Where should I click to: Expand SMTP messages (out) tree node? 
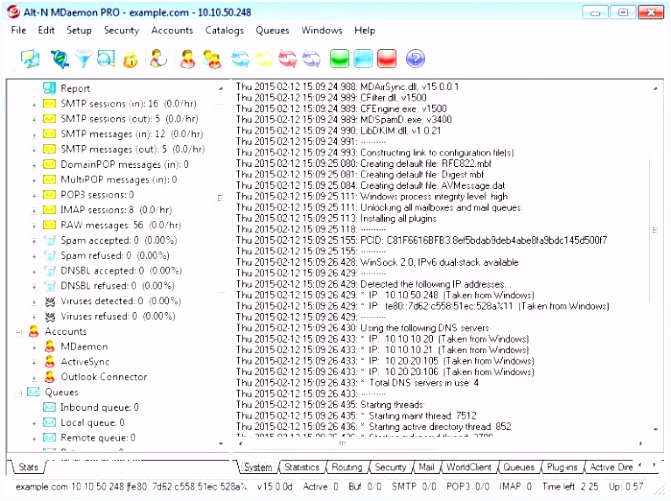pos(34,150)
